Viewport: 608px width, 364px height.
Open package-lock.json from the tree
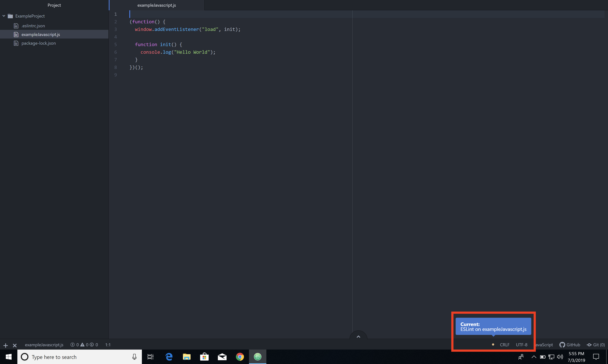(39, 43)
